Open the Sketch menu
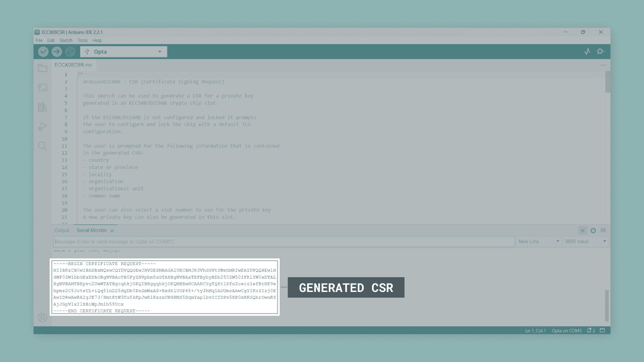Screen dimensions: 644x362 [66, 40]
